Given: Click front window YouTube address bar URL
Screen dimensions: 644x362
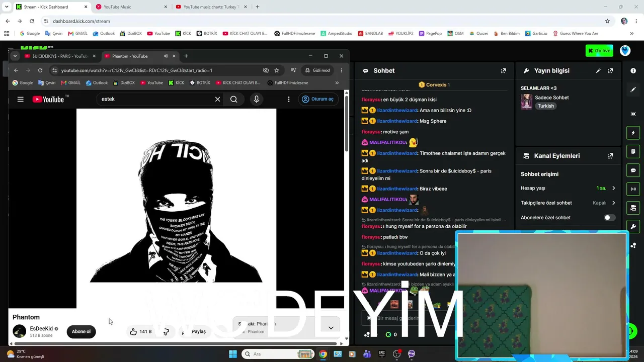Looking at the screenshot, I should tap(137, 70).
